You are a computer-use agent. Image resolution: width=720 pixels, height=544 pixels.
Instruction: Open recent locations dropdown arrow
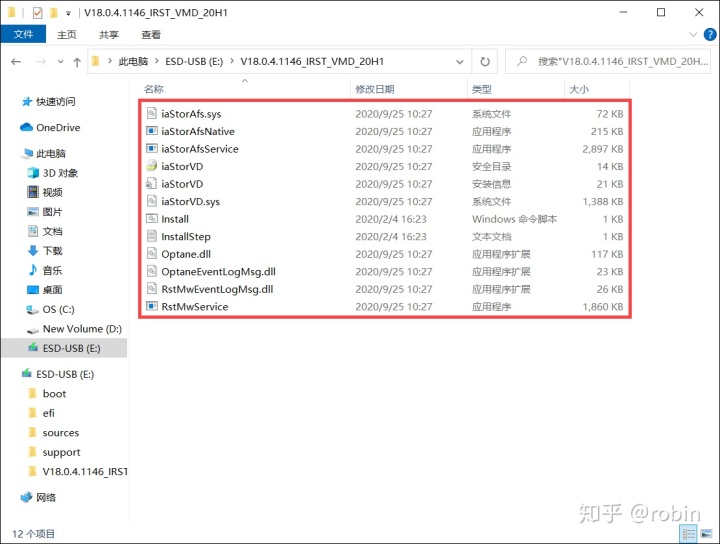click(x=60, y=62)
